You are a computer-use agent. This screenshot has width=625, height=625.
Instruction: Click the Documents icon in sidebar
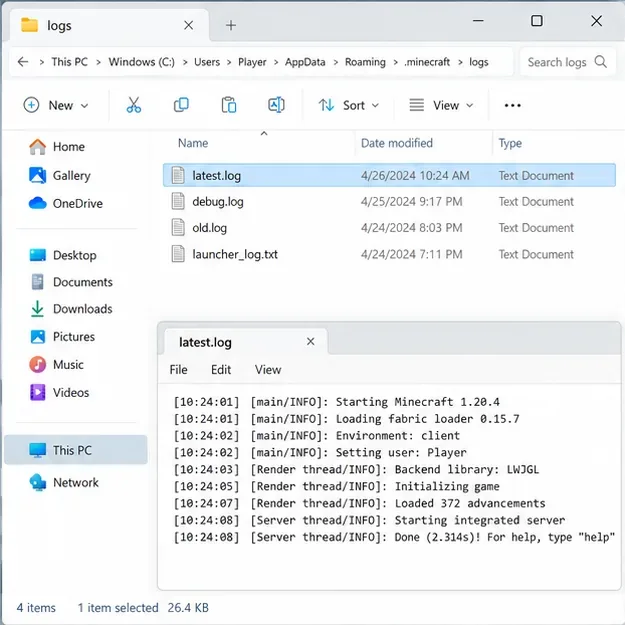coord(37,282)
